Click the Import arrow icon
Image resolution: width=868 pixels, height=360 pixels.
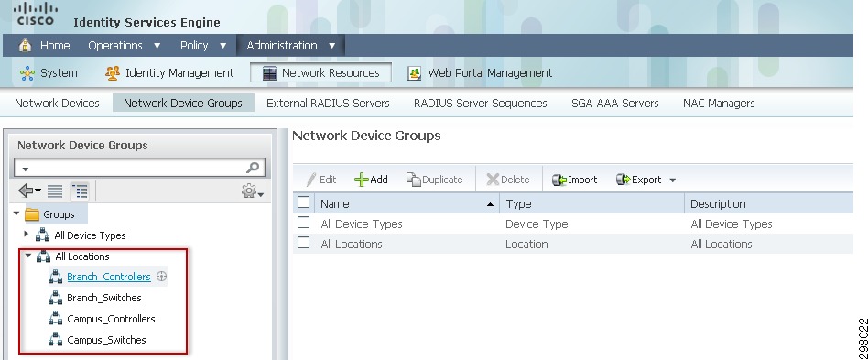click(559, 180)
